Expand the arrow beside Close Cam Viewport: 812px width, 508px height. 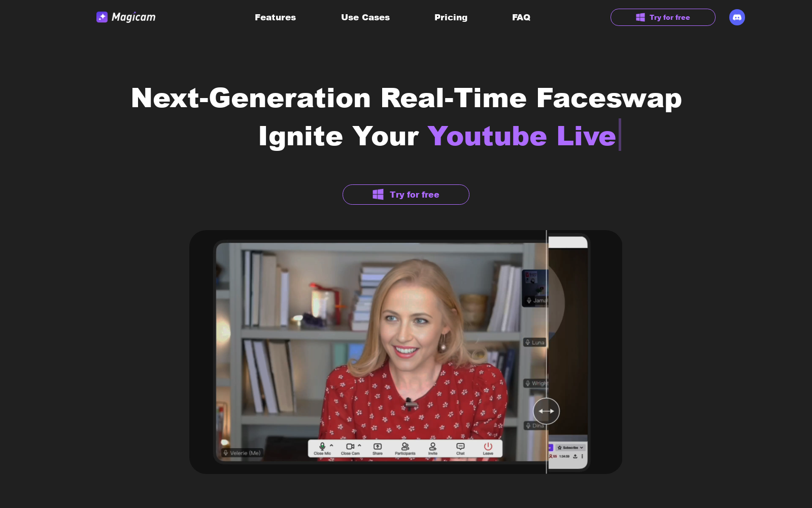359,446
